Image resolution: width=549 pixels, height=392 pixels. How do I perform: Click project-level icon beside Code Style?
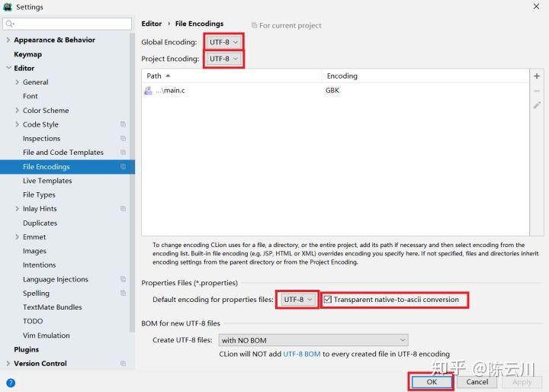[123, 124]
